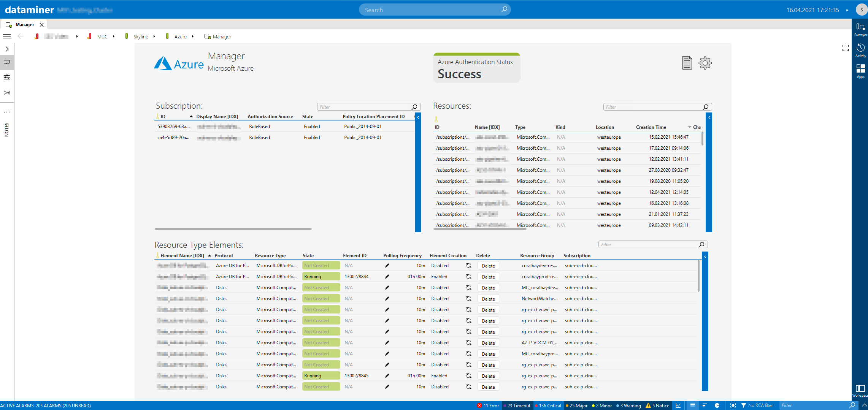Collapse the Resources table side chevron
The height and width of the screenshot is (410, 868).
point(709,117)
